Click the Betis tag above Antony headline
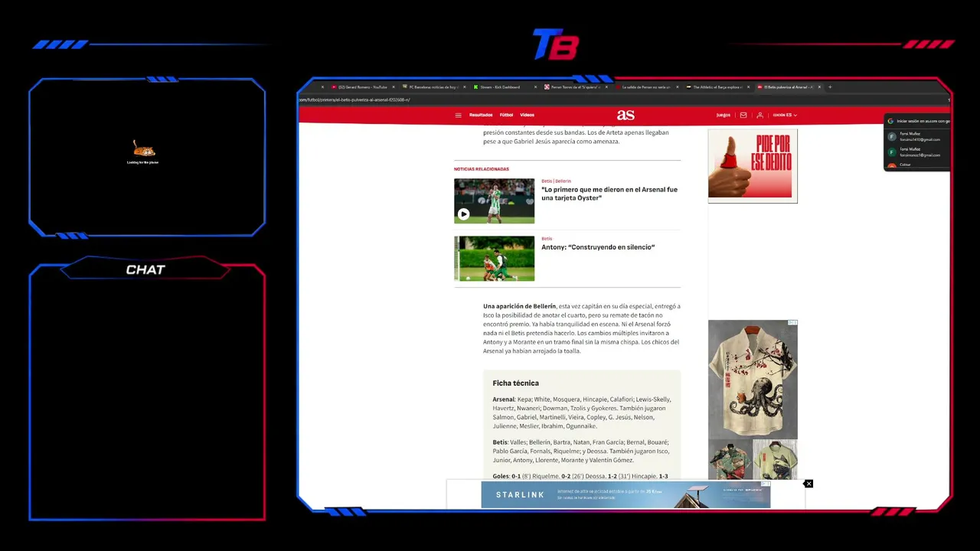This screenshot has width=980, height=551. (x=547, y=239)
